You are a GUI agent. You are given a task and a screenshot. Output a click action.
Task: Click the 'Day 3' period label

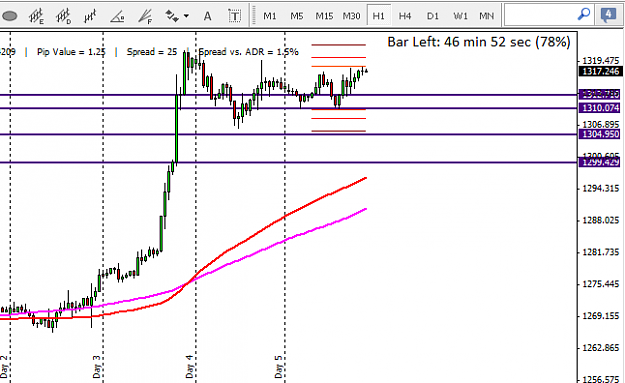point(97,367)
